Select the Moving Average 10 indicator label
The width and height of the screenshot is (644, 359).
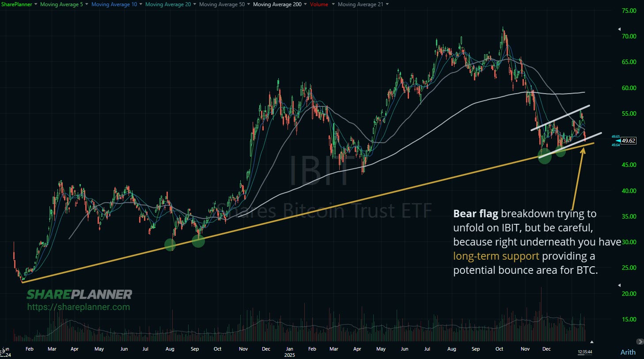[114, 4]
